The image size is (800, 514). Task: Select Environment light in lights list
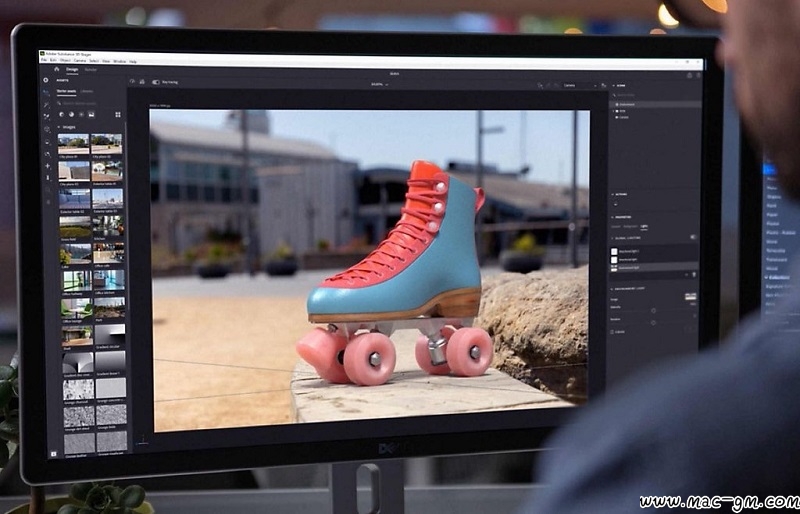click(654, 267)
